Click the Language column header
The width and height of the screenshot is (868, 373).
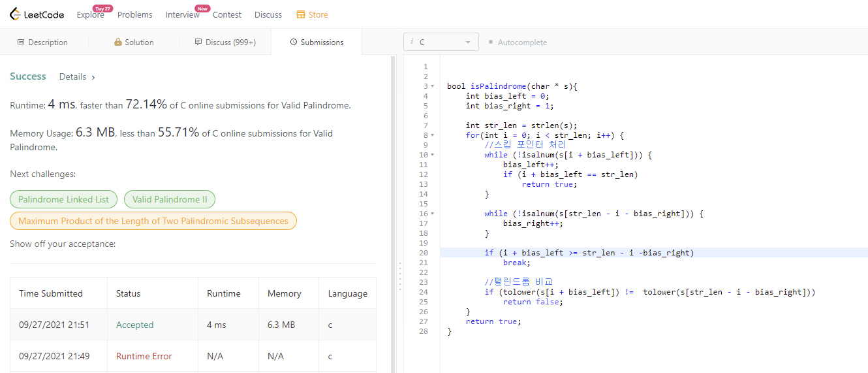(348, 293)
